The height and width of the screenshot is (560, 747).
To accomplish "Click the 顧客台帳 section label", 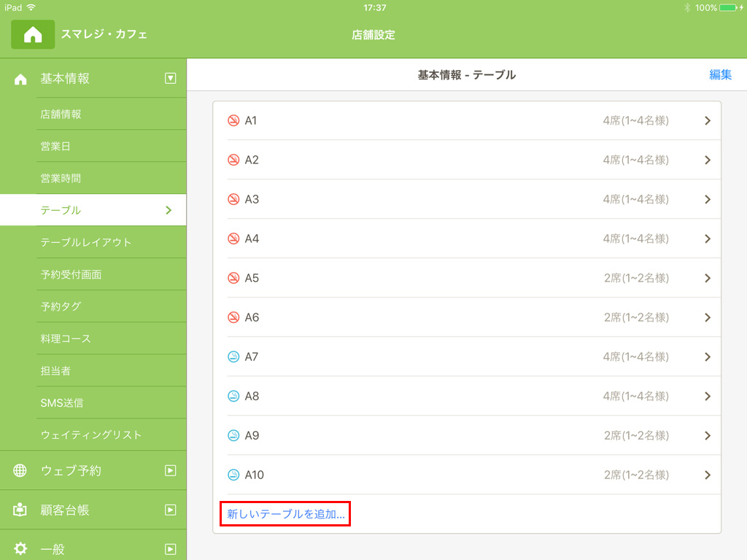I will tap(65, 510).
